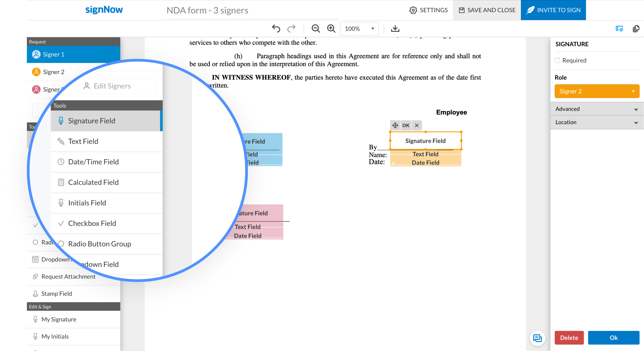Open the Signer 2 role dropdown
The width and height of the screenshot is (644, 351).
pos(597,91)
